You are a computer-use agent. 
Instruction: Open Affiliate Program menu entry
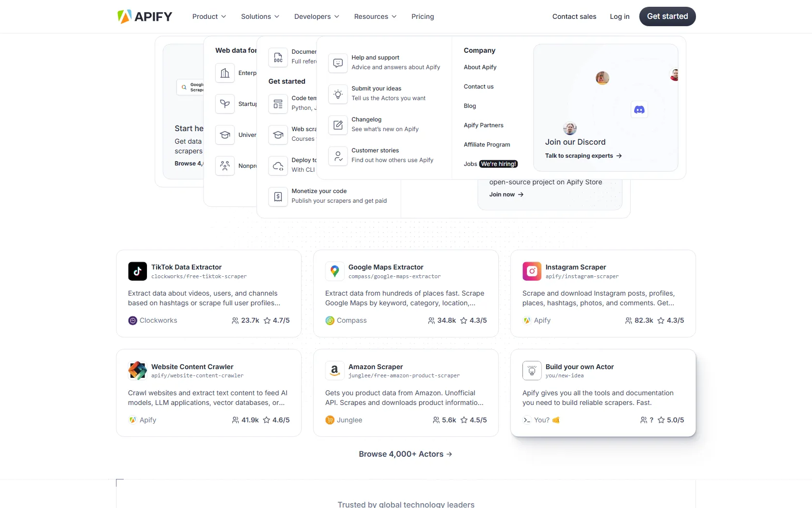487,145
